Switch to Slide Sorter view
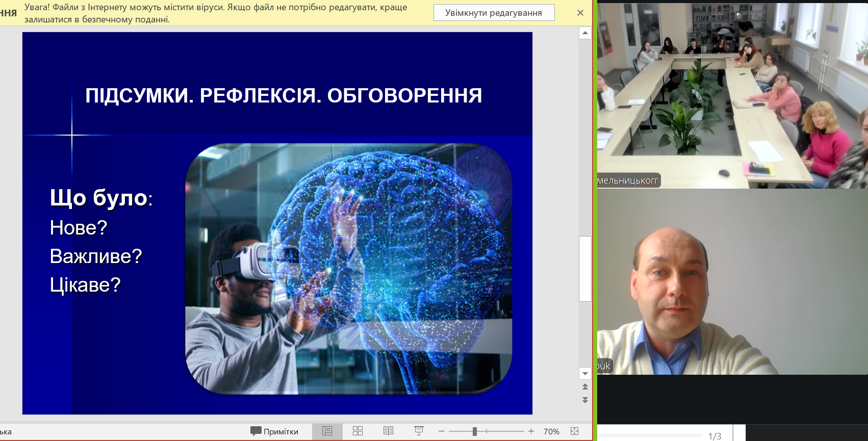 coord(358,431)
